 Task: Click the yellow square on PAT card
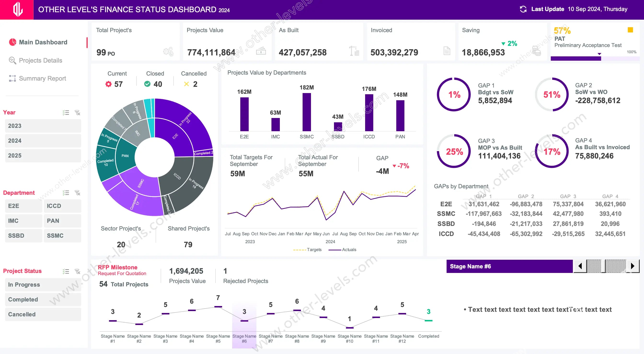point(630,30)
